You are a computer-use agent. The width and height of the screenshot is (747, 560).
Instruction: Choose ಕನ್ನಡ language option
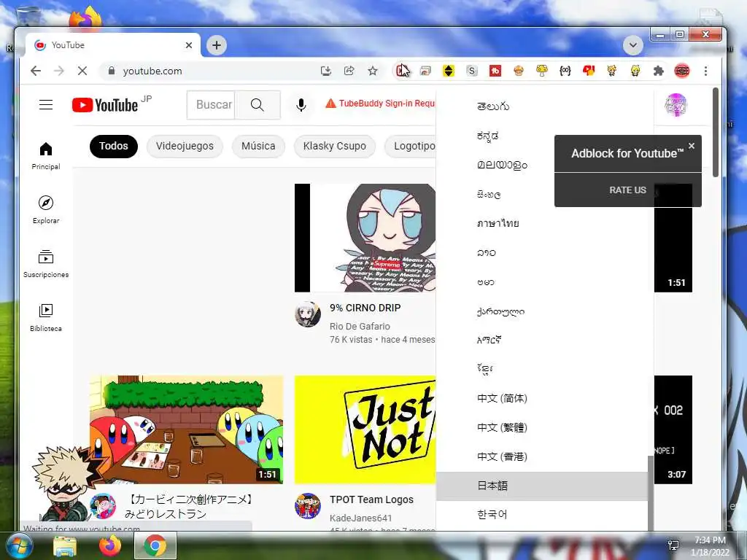[542, 136]
